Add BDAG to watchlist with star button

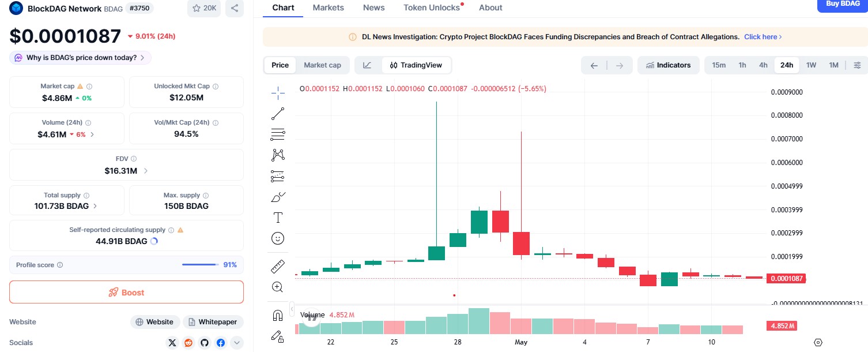(204, 8)
